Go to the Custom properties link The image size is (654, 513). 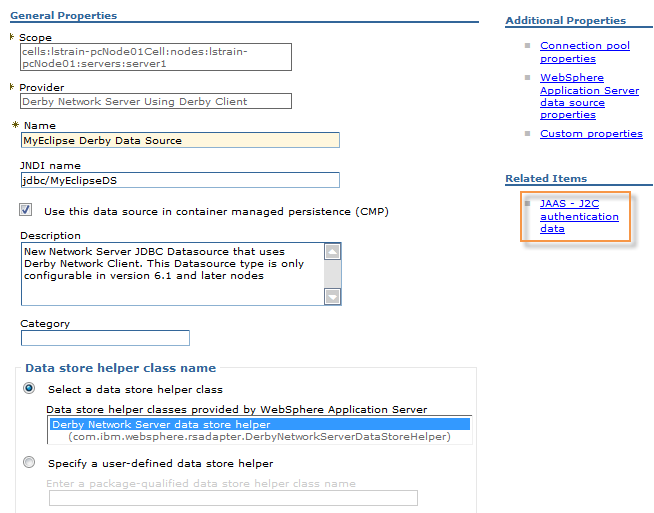pos(591,134)
